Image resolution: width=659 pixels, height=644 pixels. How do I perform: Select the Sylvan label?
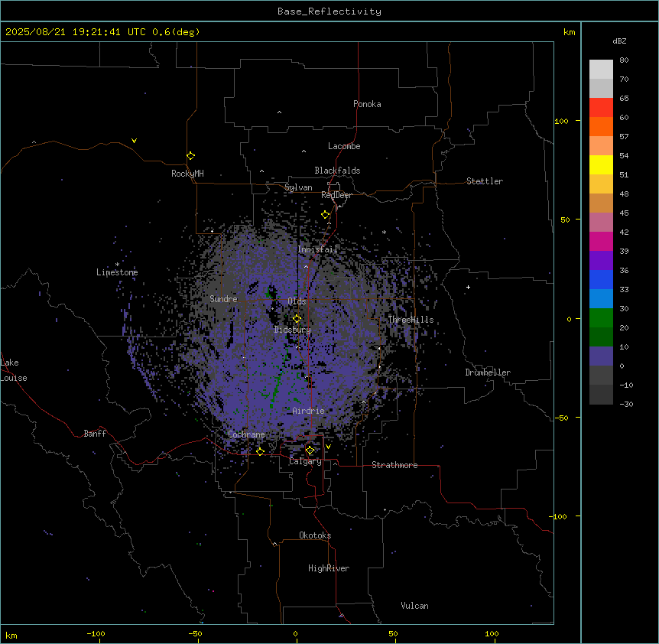[x=298, y=187]
